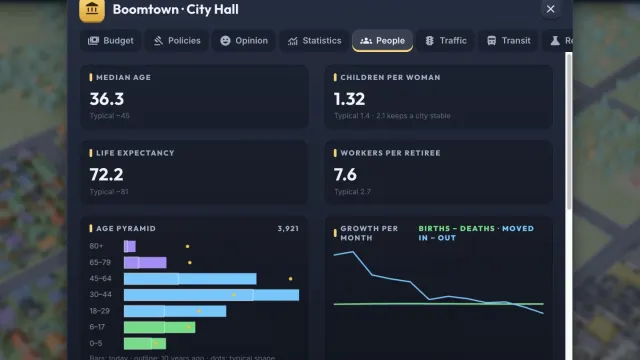Go to the Statistics tab
Viewport: 640px width, 360px height.
314,41
